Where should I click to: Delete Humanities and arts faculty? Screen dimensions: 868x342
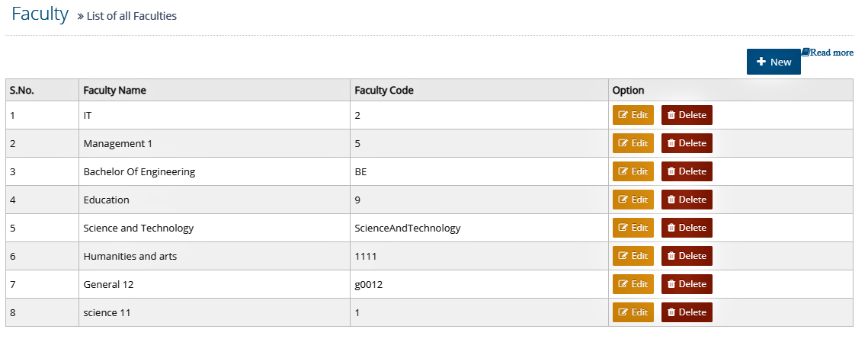click(687, 256)
